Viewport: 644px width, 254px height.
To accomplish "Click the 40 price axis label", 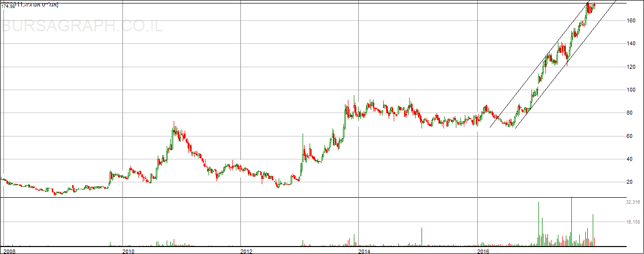I will [630, 159].
